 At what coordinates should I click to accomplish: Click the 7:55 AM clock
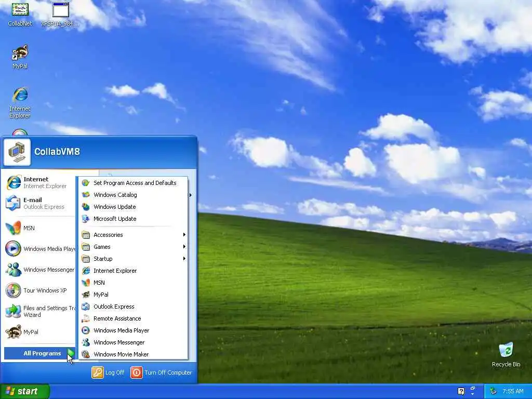coord(513,391)
